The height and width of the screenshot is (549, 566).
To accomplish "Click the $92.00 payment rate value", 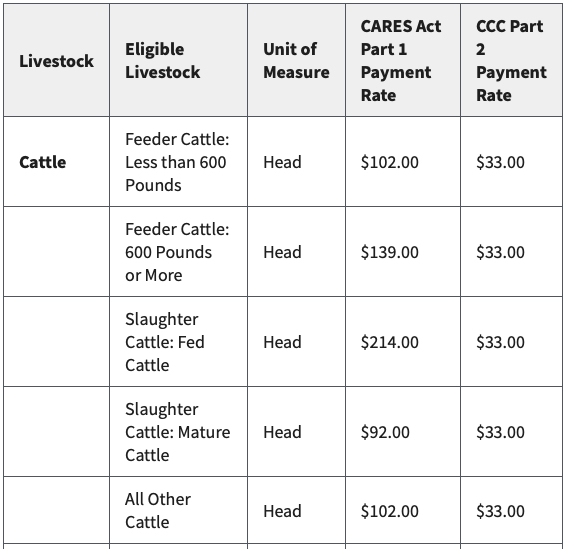I will 385,432.
